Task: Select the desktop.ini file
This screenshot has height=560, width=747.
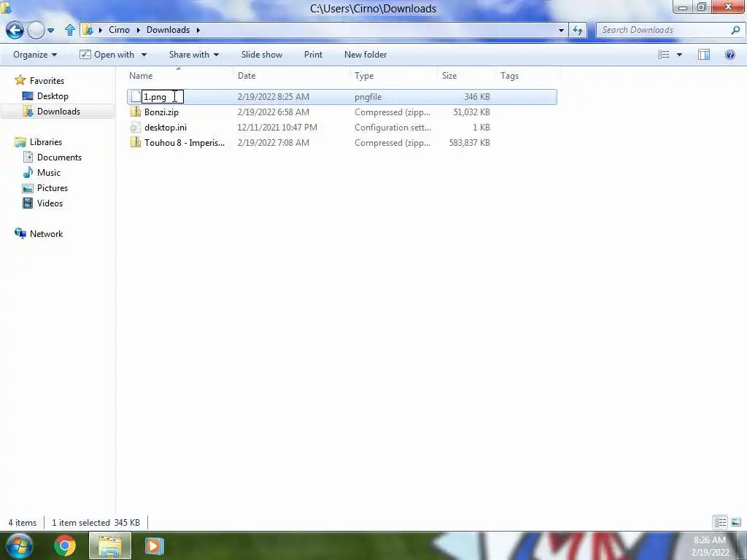Action: pos(166,128)
